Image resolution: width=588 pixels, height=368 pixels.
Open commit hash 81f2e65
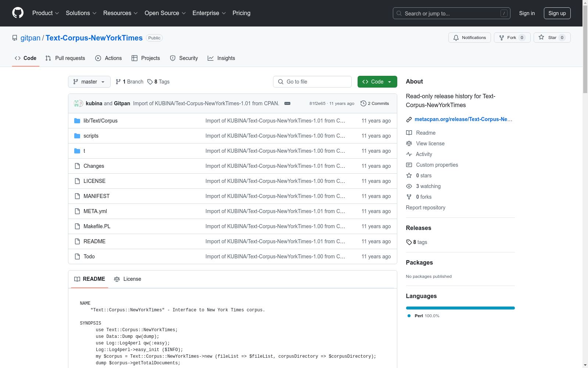[x=318, y=103]
